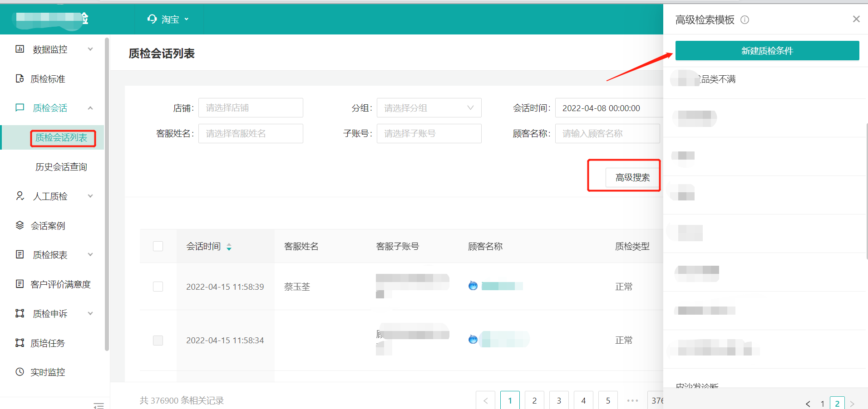Select 质检会话列表 in the sidebar
The width and height of the screenshot is (868, 409).
point(61,137)
